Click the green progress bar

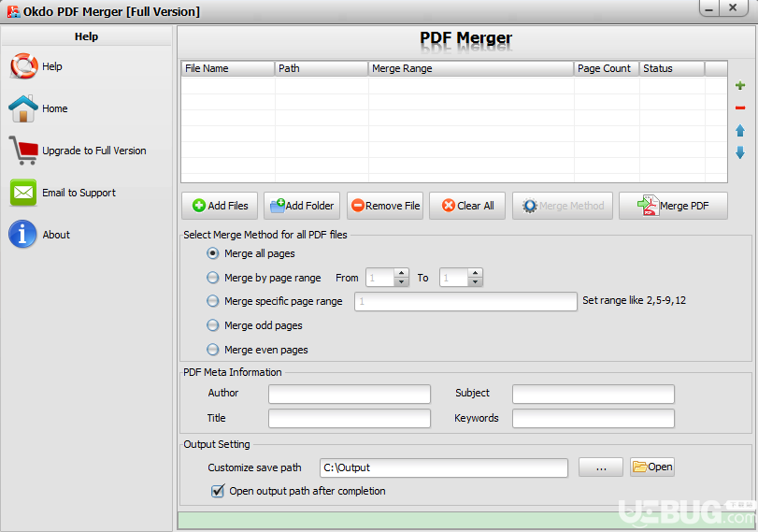click(x=465, y=521)
